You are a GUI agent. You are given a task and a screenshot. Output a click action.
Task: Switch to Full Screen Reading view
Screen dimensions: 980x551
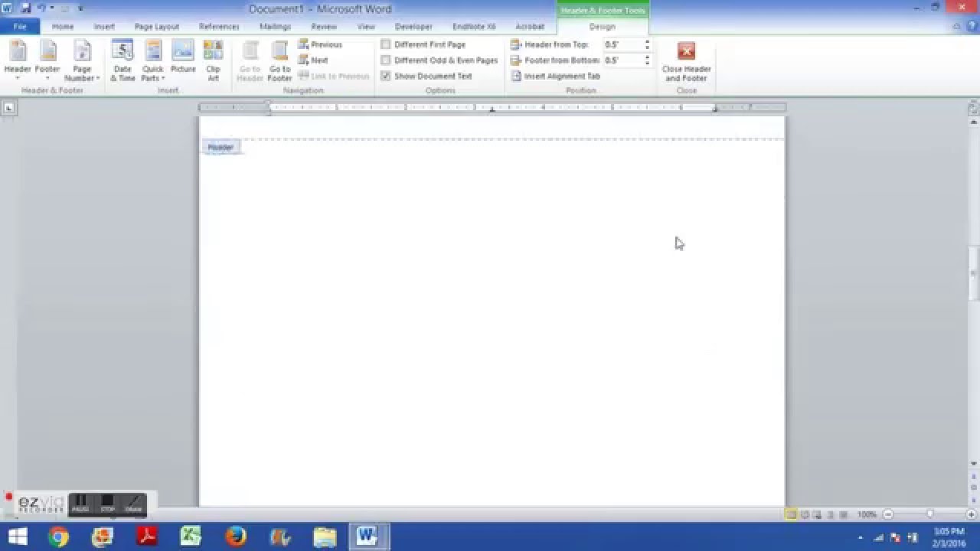[805, 515]
